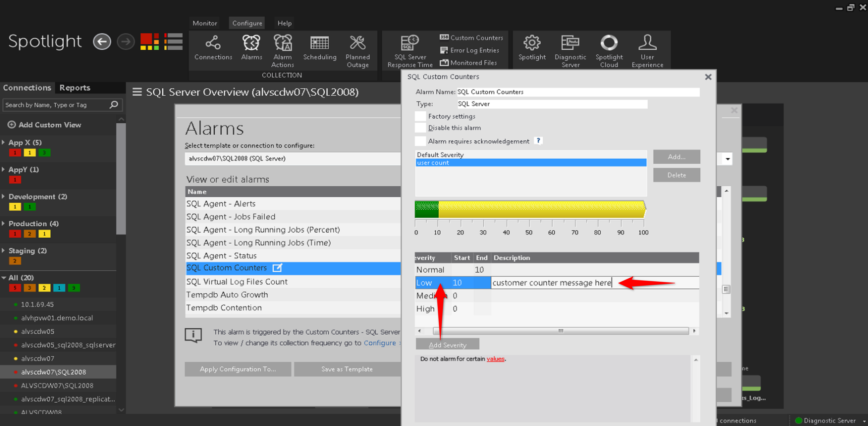Expand the Production group

(3, 224)
